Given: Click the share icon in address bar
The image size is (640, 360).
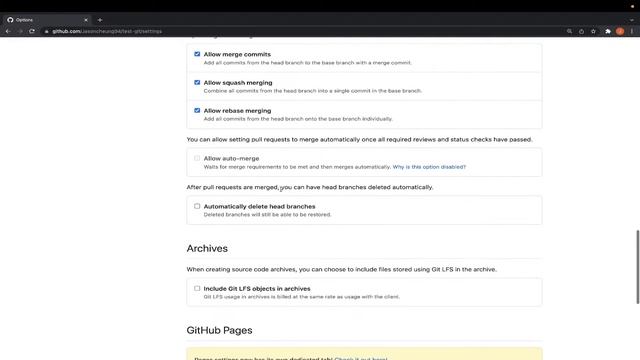Looking at the screenshot, I should (x=581, y=31).
